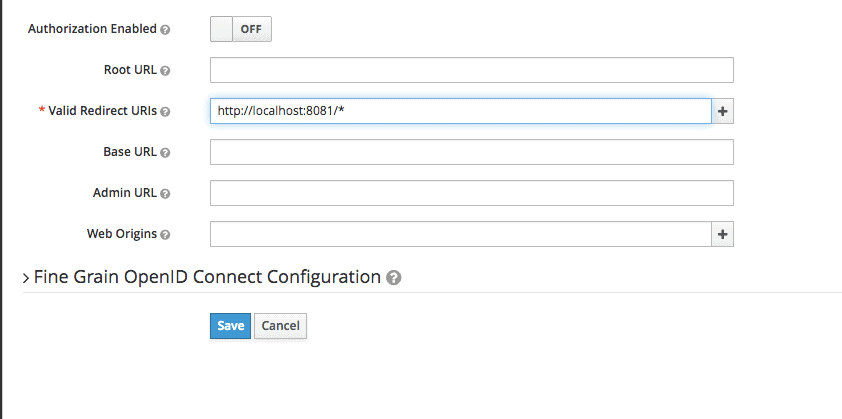Focus the Admin URL input field
The width and height of the screenshot is (842, 419).
471,193
